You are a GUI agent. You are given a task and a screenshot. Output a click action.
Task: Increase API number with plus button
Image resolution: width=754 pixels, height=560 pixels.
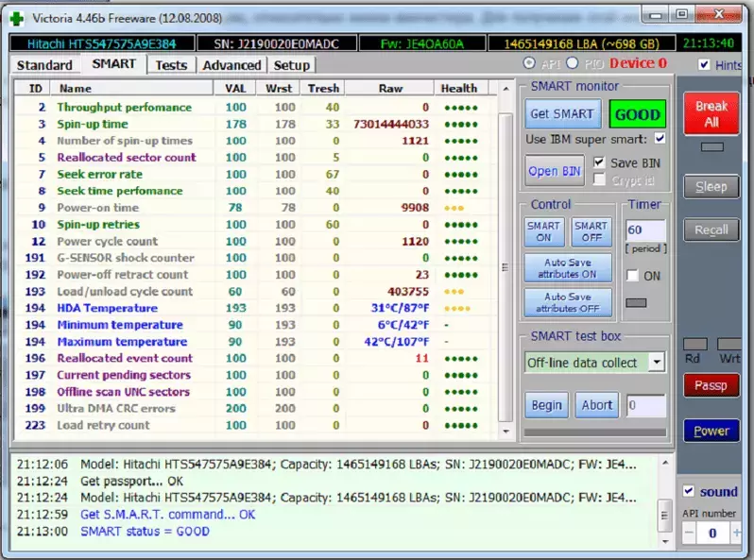point(736,533)
